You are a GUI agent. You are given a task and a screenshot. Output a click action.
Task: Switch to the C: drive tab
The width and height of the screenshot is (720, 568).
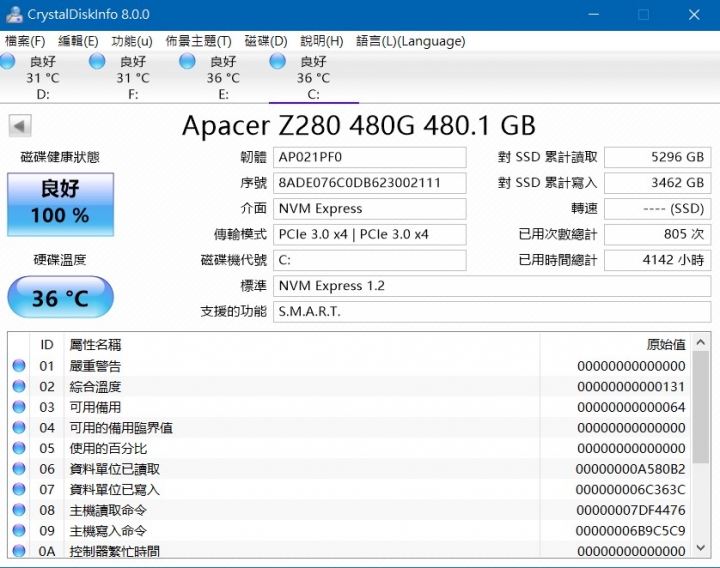pyautogui.click(x=313, y=78)
